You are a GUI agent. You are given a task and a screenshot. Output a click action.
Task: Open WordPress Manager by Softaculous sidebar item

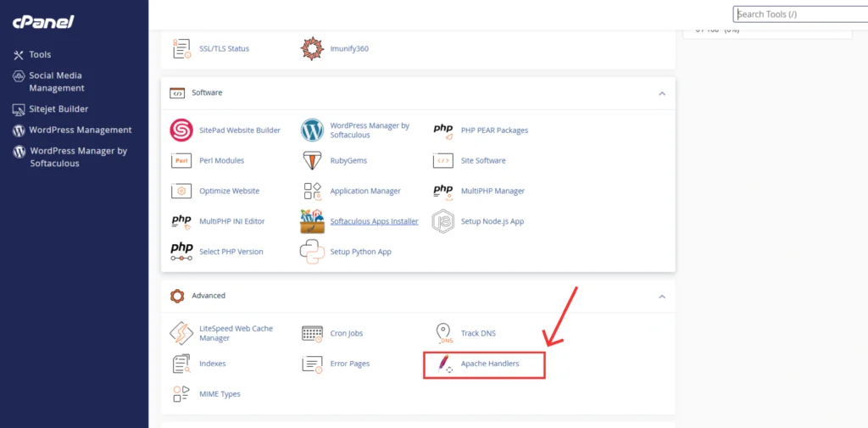(x=79, y=158)
